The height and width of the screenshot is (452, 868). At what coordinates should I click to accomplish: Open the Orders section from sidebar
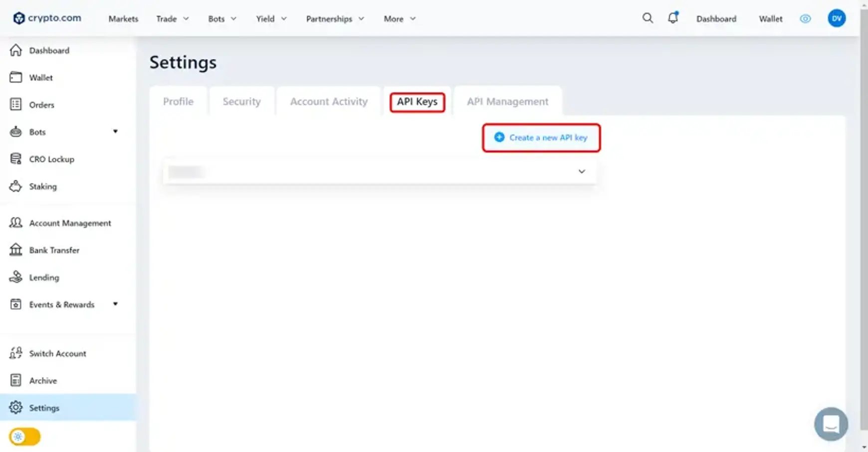(x=41, y=105)
